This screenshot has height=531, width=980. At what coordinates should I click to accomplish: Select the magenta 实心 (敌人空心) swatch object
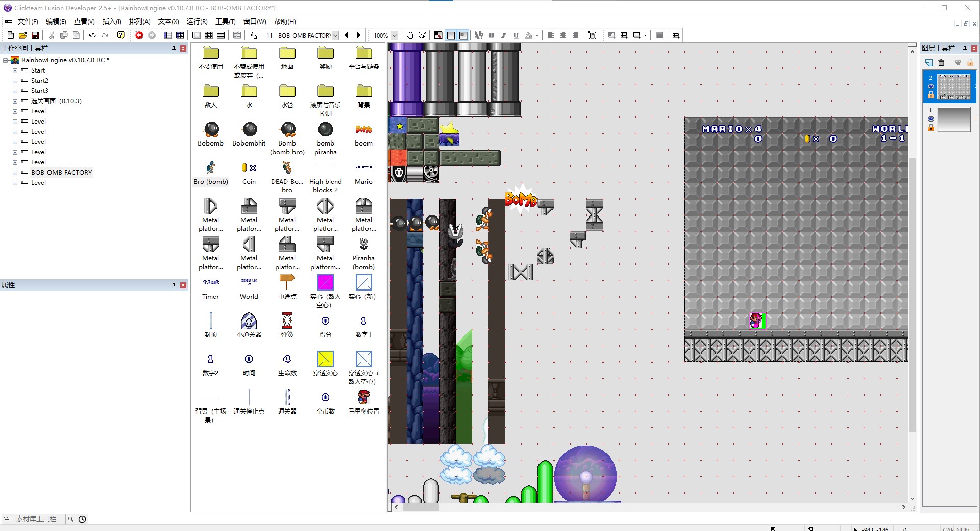point(325,282)
